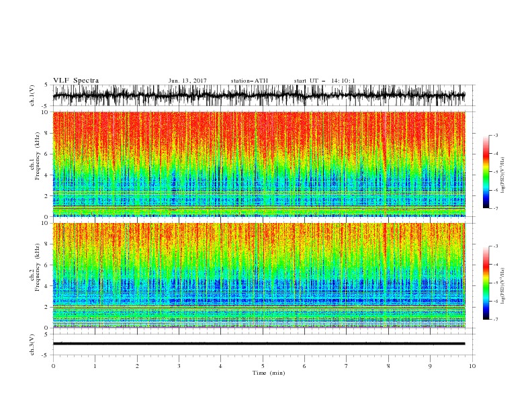This screenshot has height=411, width=532.
Task: Click the "Time (min)" axis title
Action: click(x=269, y=373)
